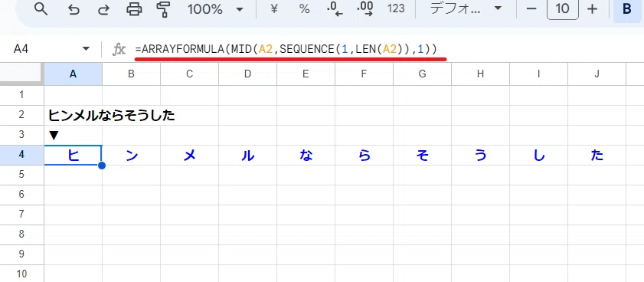Viewport: 644px width, 282px height.
Task: Select row 5 header
Action: tap(21, 175)
